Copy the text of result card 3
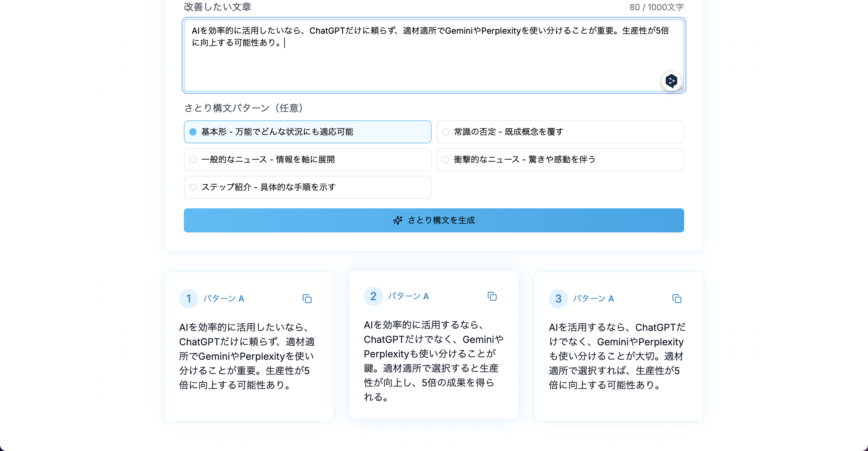 coord(677,299)
